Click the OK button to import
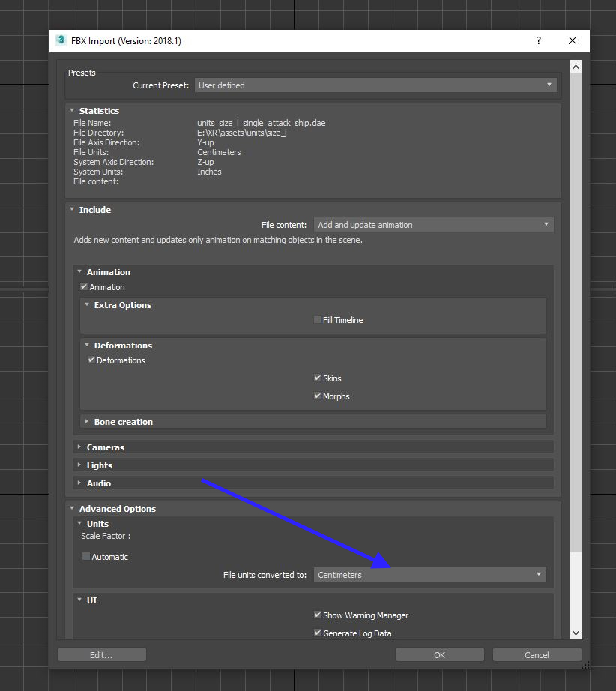This screenshot has width=616, height=691. [440, 654]
